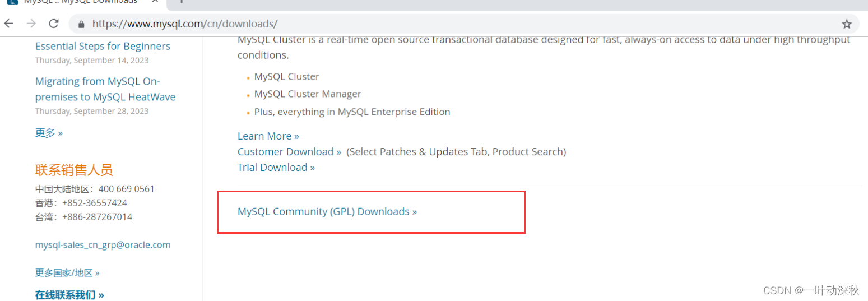The image size is (868, 301).
Task: Click the Trial Download link
Action: tap(276, 168)
